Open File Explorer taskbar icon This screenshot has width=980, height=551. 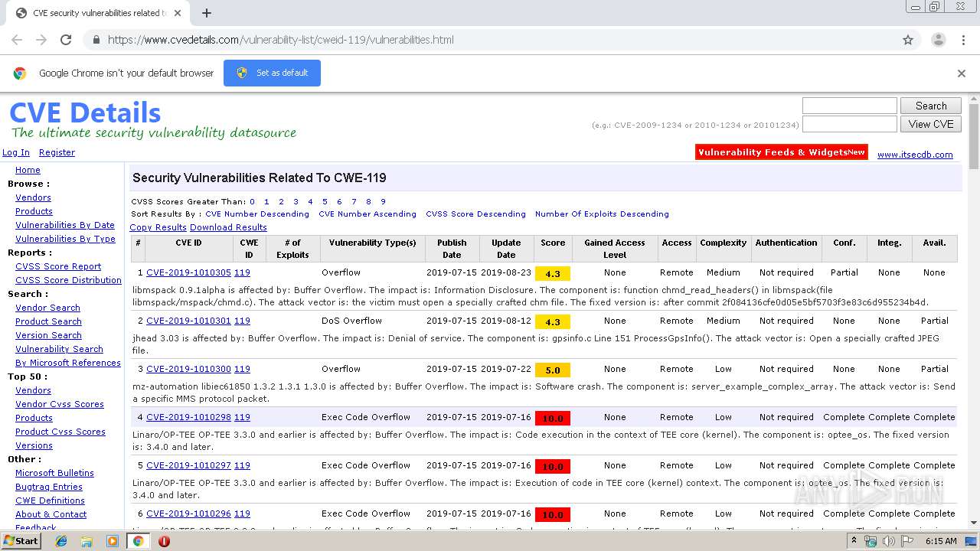(x=87, y=541)
